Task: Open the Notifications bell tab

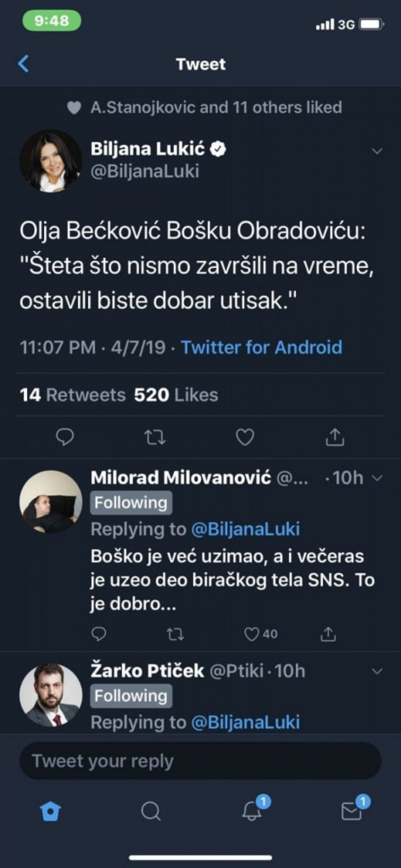Action: (252, 811)
